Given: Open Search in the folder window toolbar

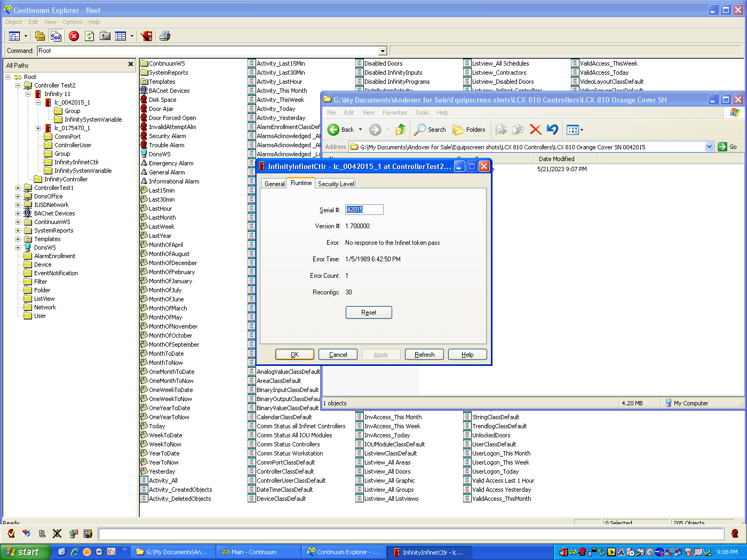Looking at the screenshot, I should (x=430, y=130).
